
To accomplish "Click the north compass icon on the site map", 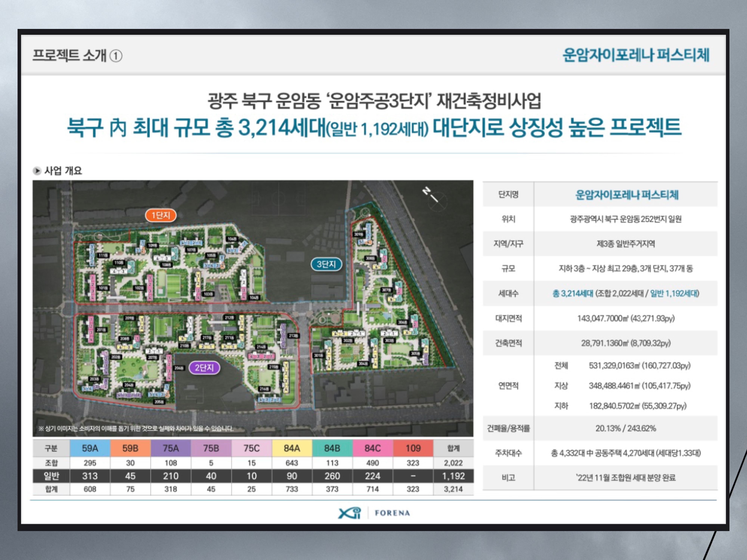I will point(435,199).
